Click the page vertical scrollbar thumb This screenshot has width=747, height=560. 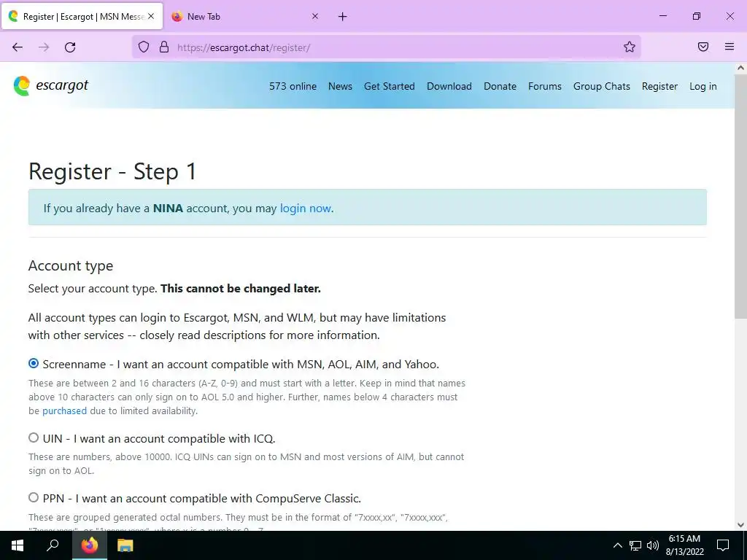[740, 196]
